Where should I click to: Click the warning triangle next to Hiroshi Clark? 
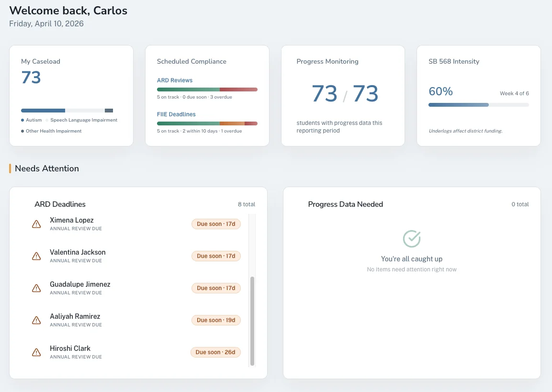tap(36, 352)
